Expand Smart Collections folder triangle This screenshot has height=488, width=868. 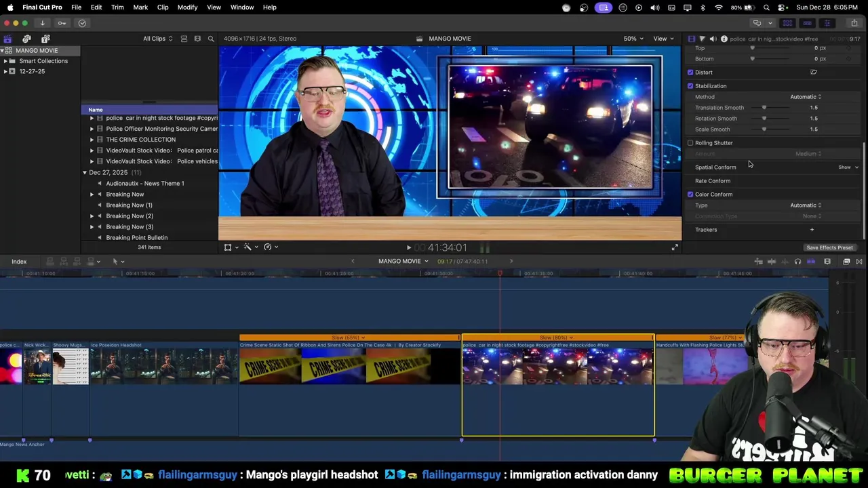(5, 61)
